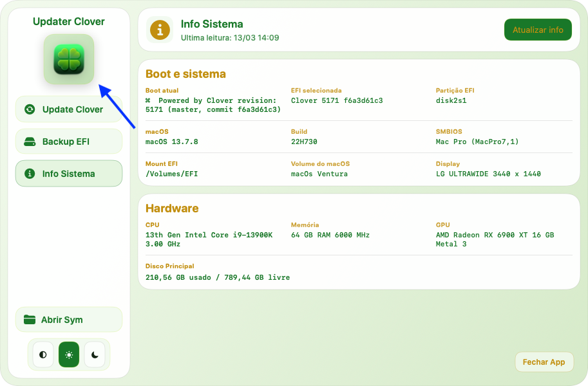Click the Memória label
Image resolution: width=588 pixels, height=386 pixels.
click(305, 225)
